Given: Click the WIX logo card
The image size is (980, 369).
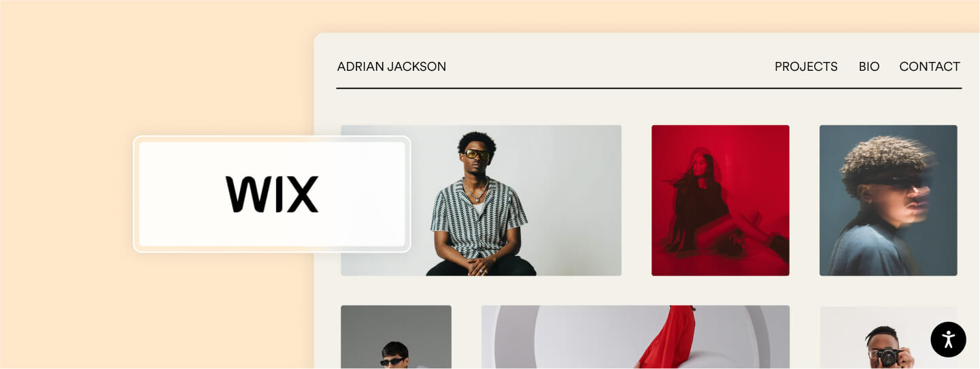Looking at the screenshot, I should (272, 194).
